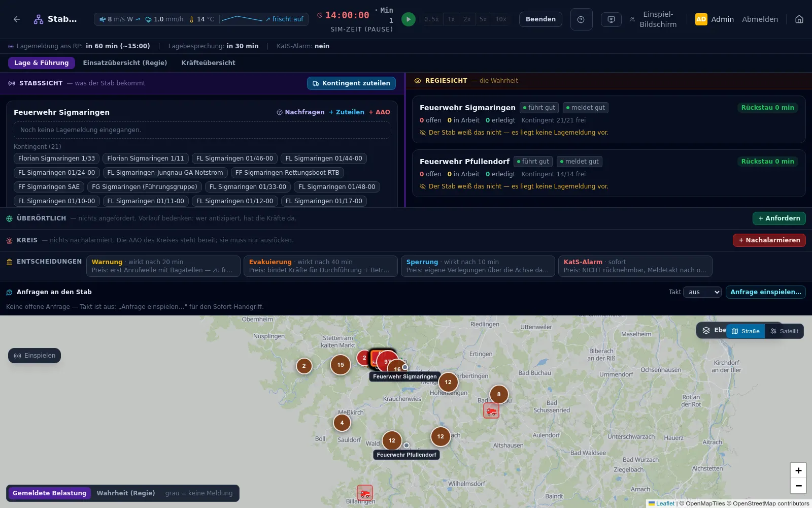Set simulation speed to 2x

[x=467, y=19]
